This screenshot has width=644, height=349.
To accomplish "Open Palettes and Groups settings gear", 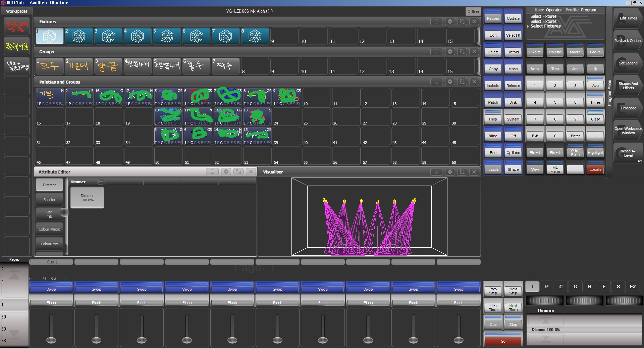I will 450,82.
